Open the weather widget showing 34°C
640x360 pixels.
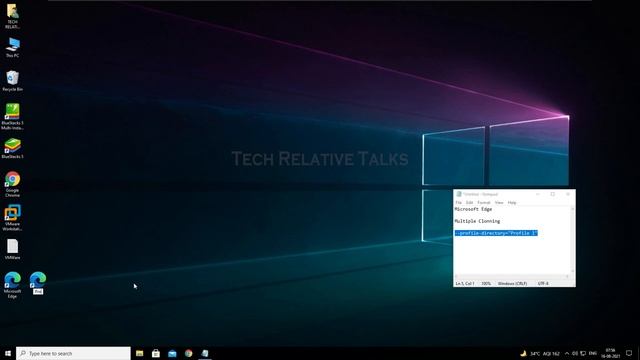pos(540,353)
